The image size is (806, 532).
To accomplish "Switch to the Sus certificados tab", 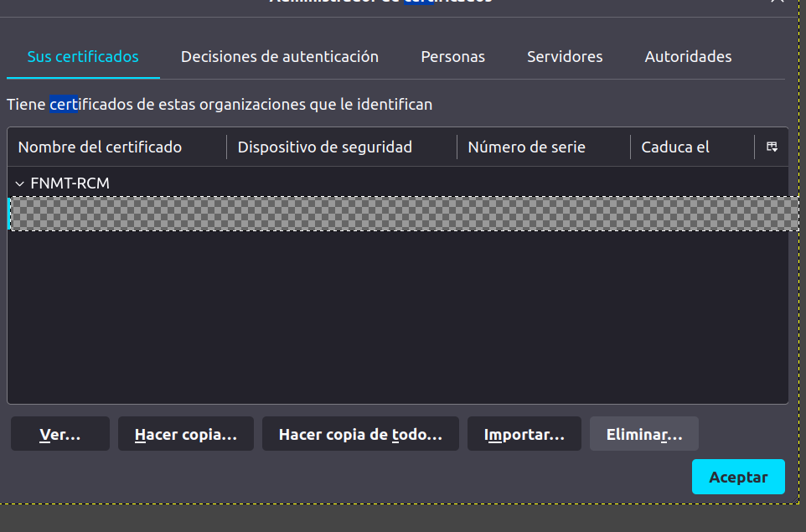I will [83, 57].
